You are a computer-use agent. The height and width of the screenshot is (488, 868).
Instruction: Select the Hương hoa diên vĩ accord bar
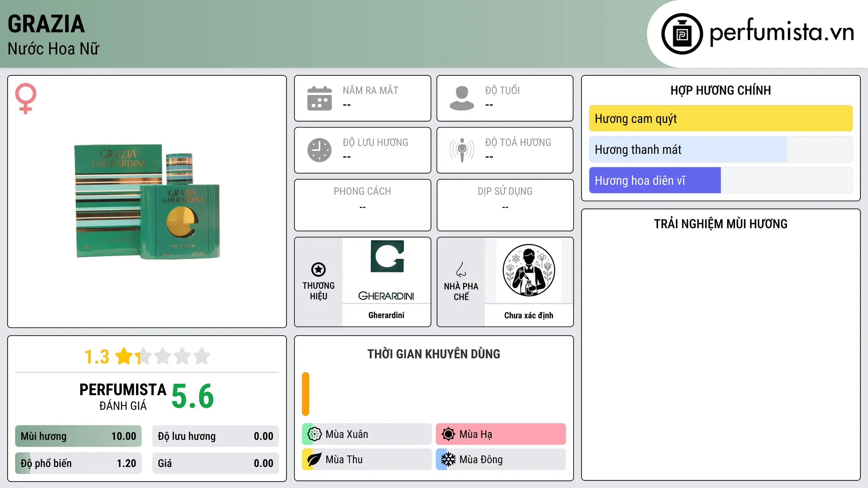[721, 180]
